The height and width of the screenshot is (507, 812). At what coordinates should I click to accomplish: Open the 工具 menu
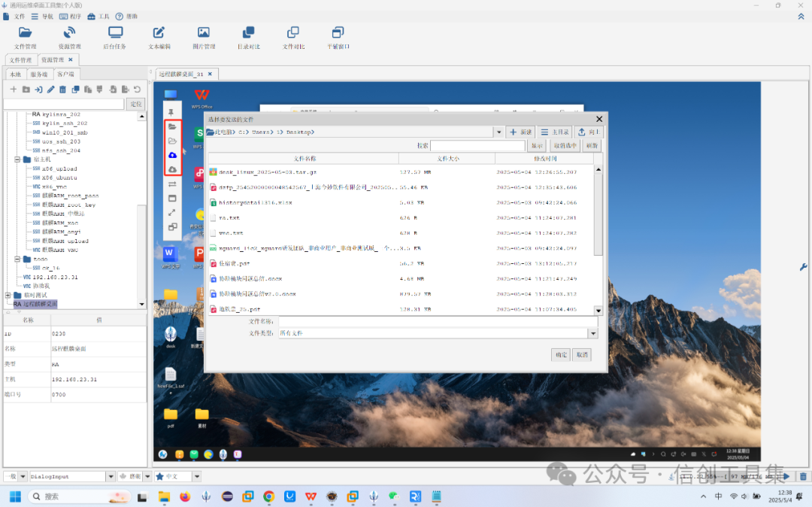(x=98, y=17)
